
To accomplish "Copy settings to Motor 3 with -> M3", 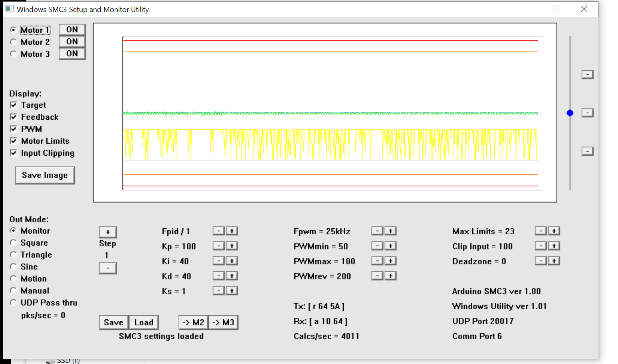I will tap(224, 322).
